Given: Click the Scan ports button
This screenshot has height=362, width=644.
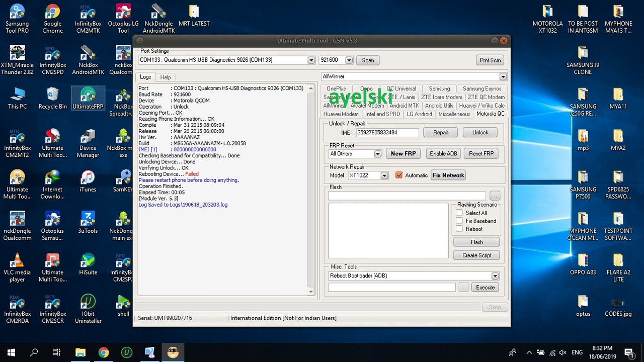Looking at the screenshot, I should (x=368, y=60).
